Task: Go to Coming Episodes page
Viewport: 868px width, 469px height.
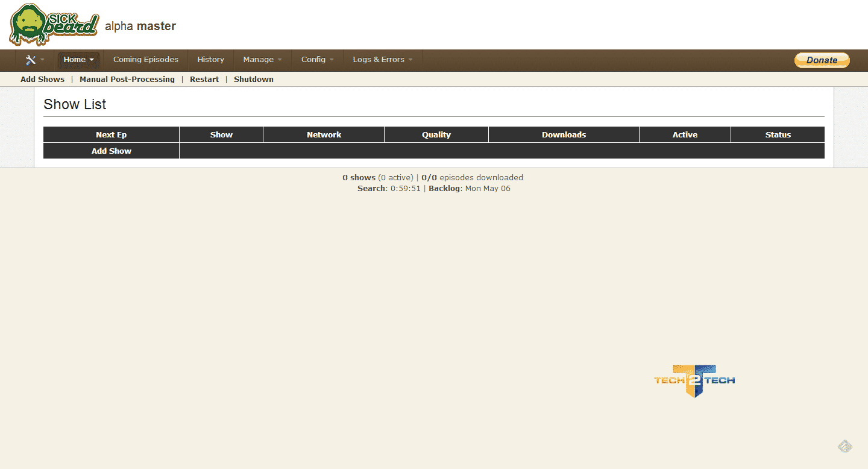Action: 146,60
